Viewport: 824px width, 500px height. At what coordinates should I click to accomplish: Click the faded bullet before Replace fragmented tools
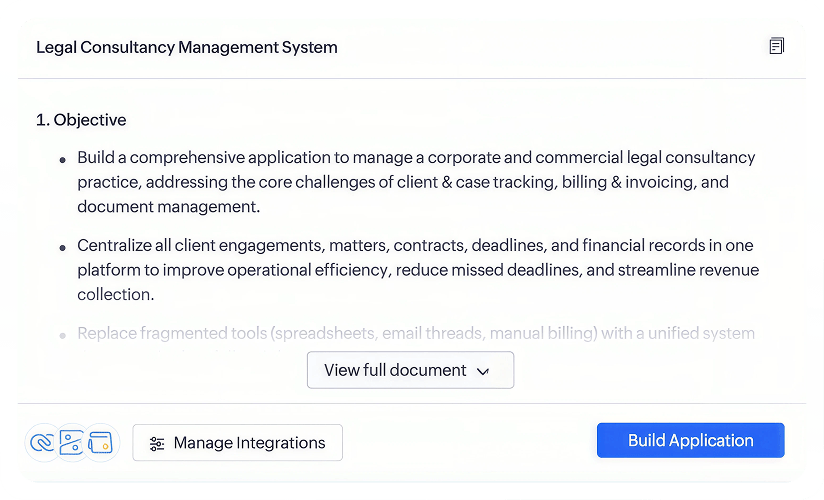(x=63, y=335)
